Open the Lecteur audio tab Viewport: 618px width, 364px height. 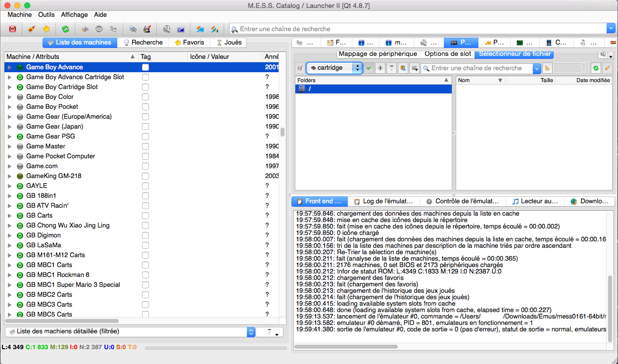(x=535, y=201)
